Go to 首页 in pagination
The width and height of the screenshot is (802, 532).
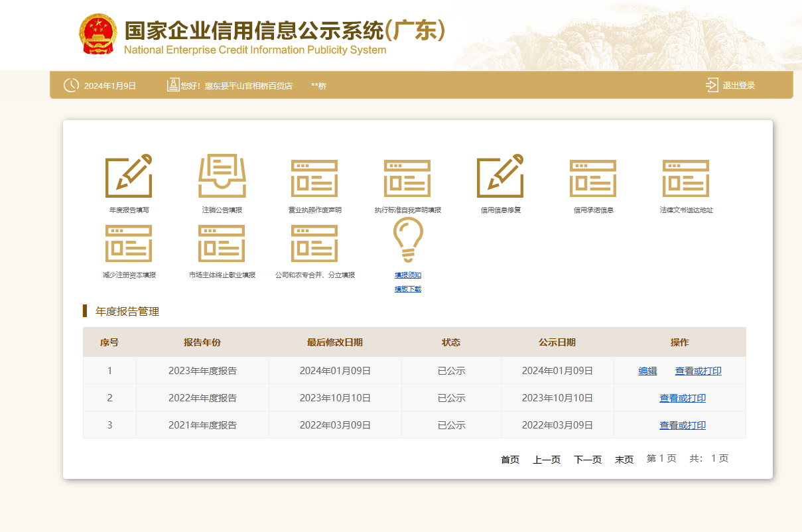click(x=510, y=460)
